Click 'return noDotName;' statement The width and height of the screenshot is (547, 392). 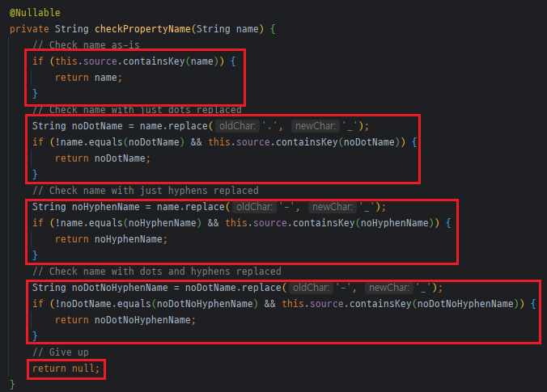(103, 158)
